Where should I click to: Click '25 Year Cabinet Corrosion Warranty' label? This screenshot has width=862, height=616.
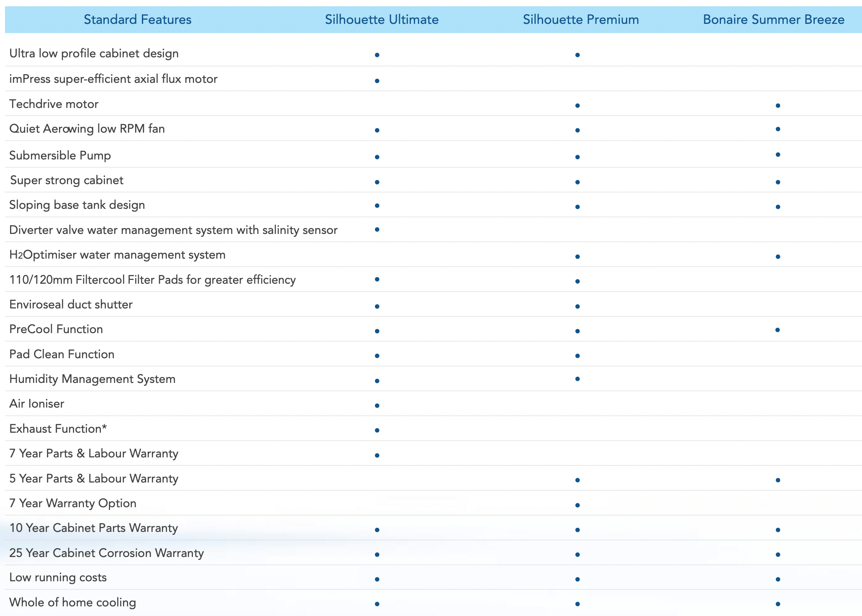pos(107,553)
